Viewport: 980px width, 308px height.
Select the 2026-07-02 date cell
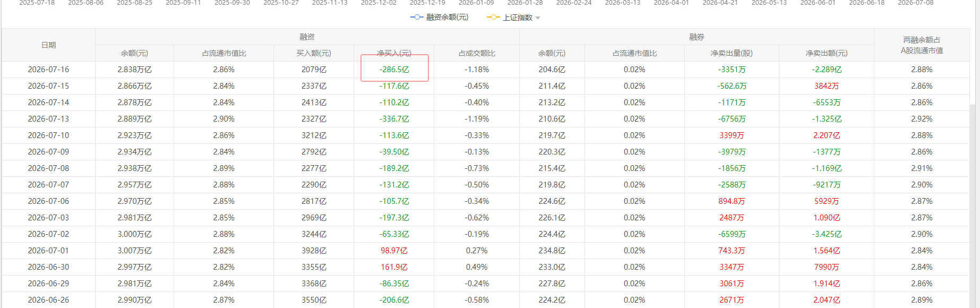[48, 234]
